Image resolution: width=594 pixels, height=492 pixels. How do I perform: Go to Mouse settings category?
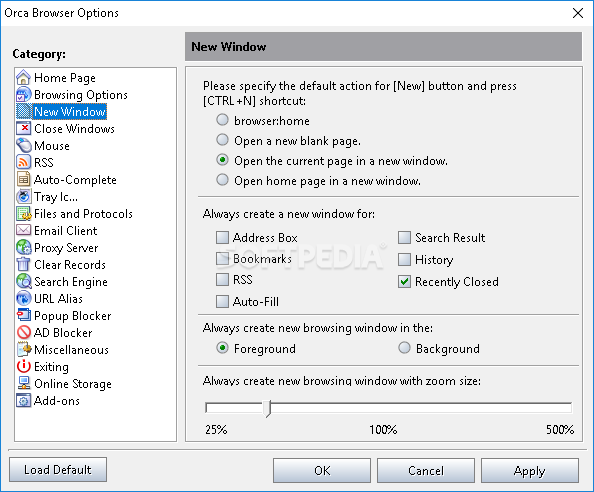52,146
